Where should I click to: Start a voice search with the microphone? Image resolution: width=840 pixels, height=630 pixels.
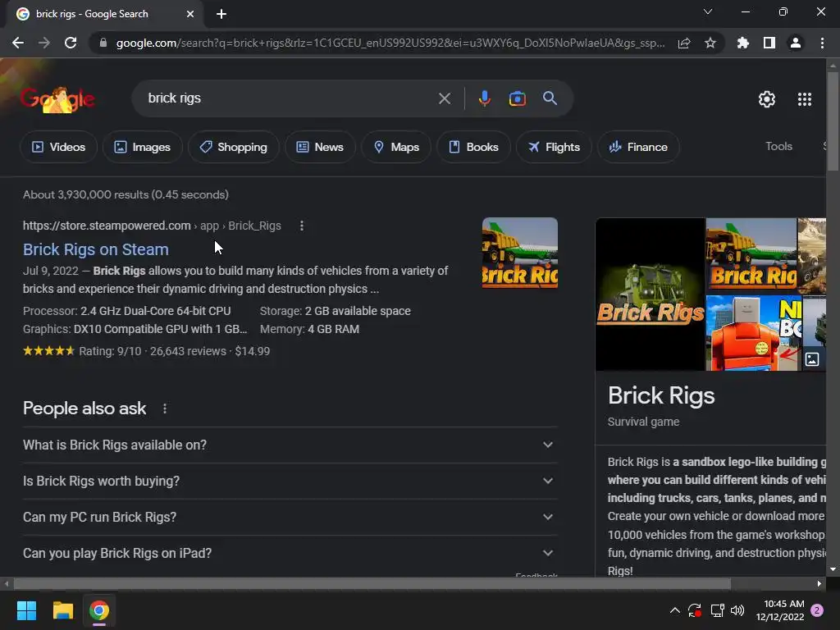point(484,98)
